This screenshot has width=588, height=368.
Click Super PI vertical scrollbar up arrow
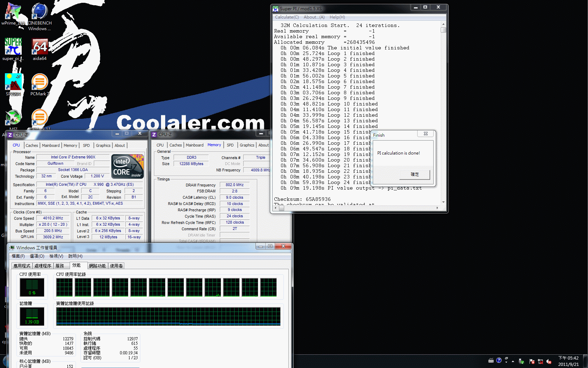[443, 24]
